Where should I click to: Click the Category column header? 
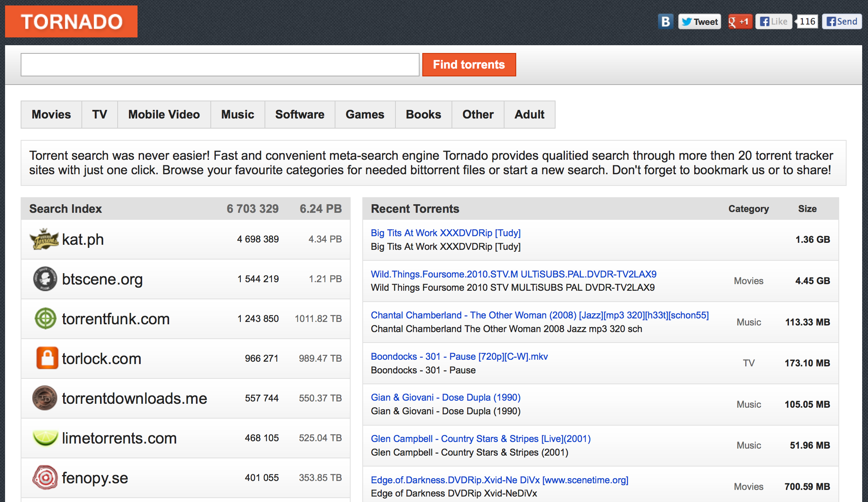click(749, 209)
